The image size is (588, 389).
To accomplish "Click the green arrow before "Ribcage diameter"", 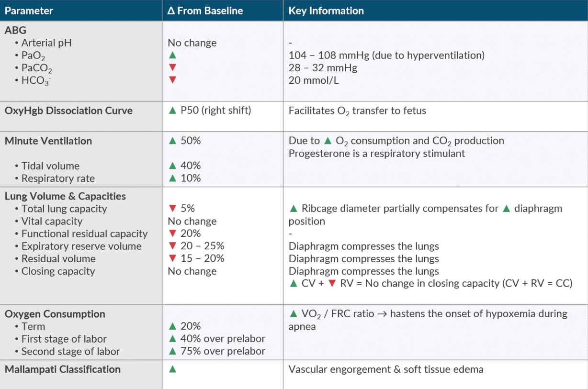I will (294, 209).
